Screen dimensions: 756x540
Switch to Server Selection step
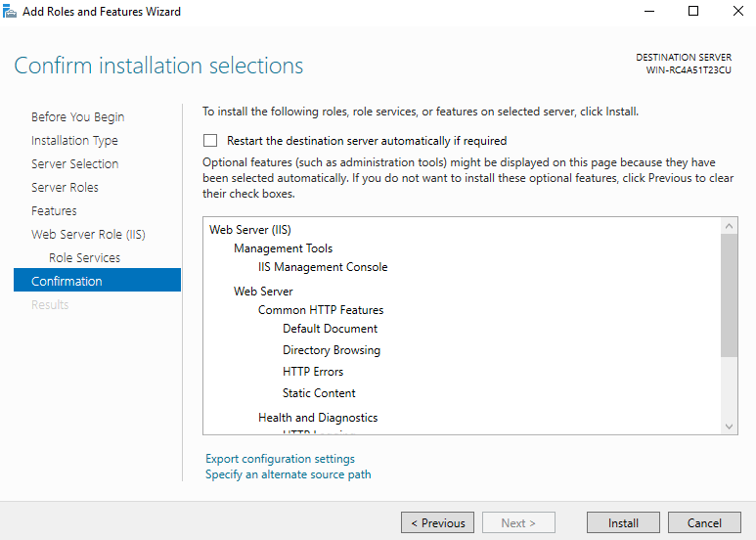point(74,164)
